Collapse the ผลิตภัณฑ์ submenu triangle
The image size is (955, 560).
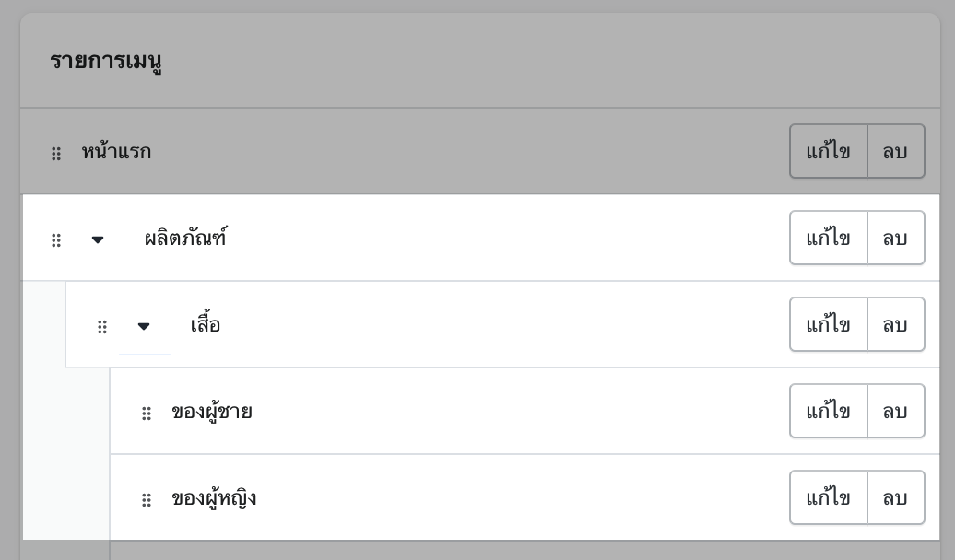pyautogui.click(x=98, y=239)
